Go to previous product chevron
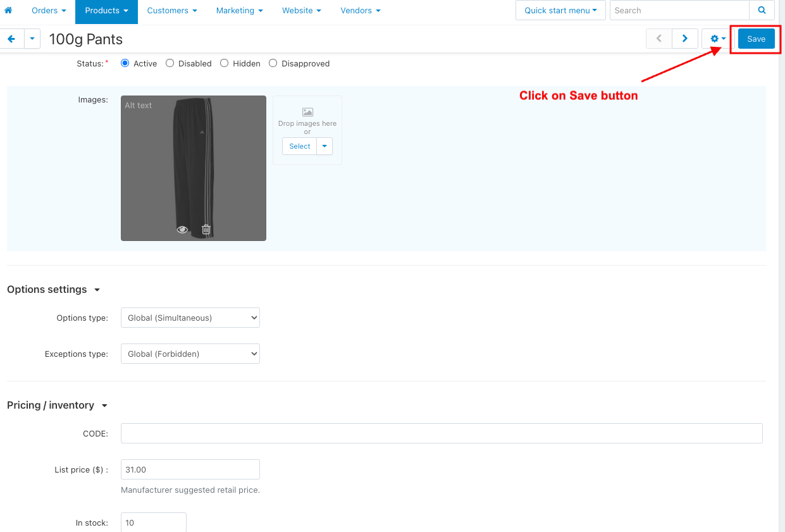Screen dimensions: 785x532 (658, 39)
